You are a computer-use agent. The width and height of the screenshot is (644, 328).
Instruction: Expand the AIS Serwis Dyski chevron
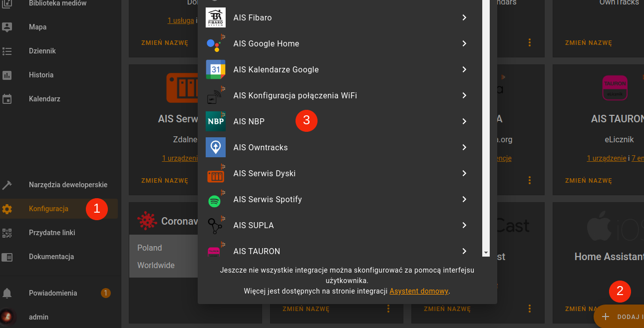pyautogui.click(x=464, y=173)
